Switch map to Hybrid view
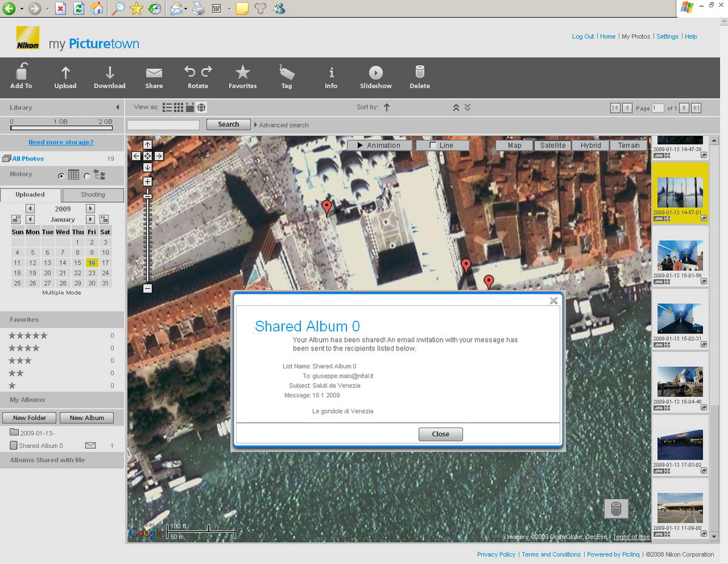 point(590,146)
